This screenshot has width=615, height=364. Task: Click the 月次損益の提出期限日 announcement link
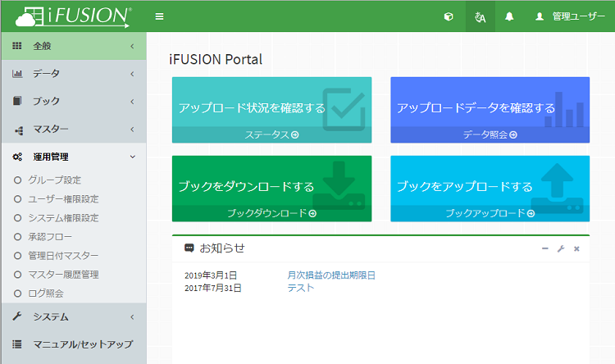[331, 275]
